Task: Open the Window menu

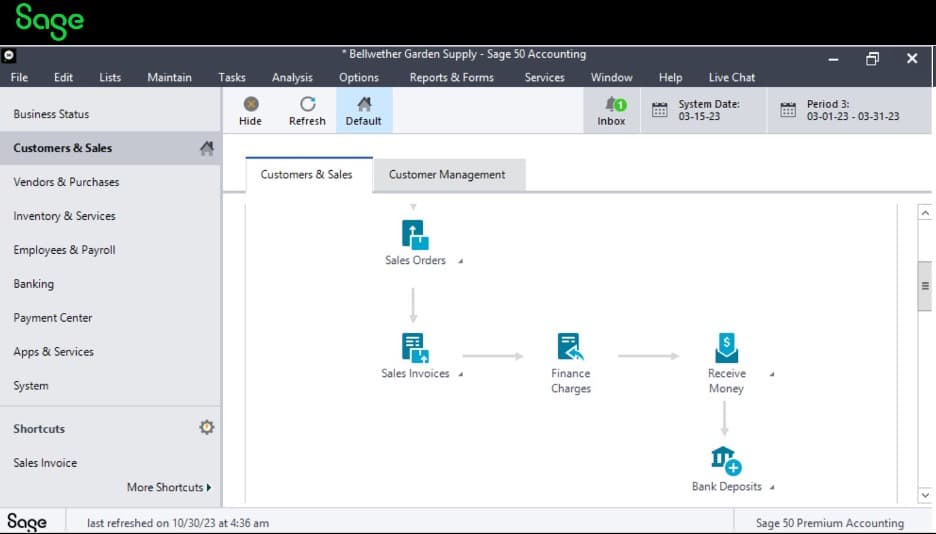Action: (611, 78)
